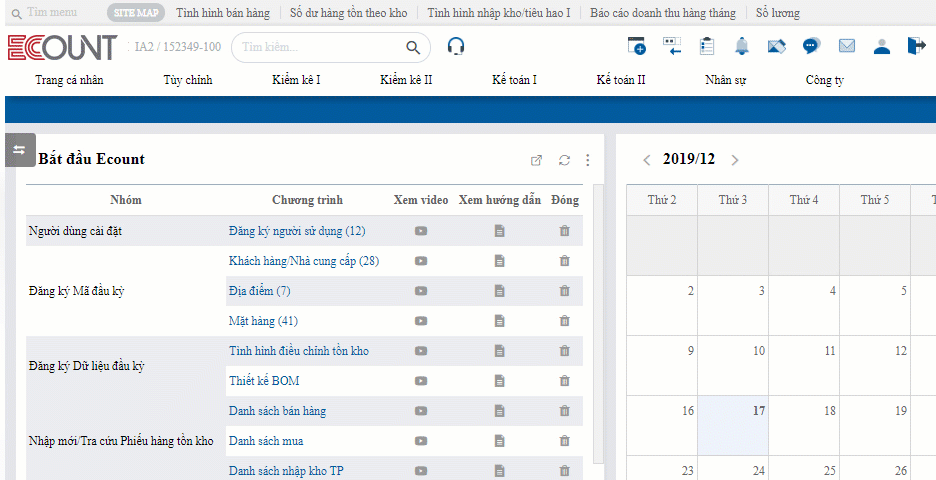Open Khách hàng/Nhà cung cấp (28) link
936x480 pixels.
pyautogui.click(x=303, y=261)
